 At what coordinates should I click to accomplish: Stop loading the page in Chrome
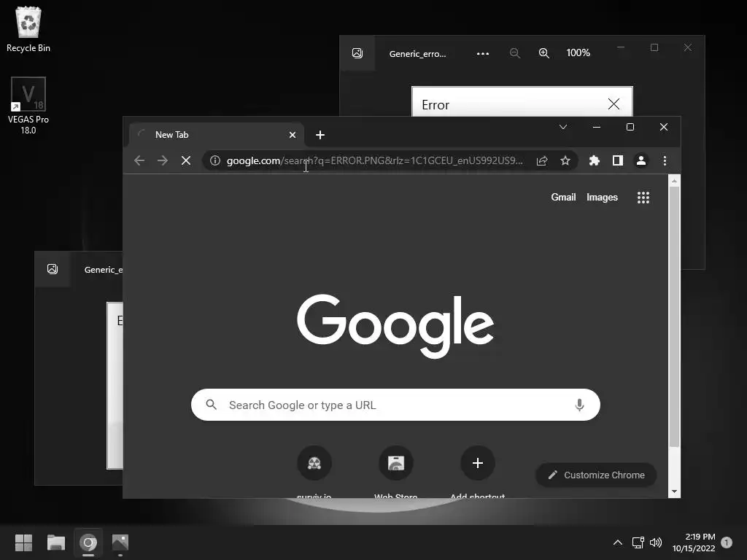(x=186, y=160)
